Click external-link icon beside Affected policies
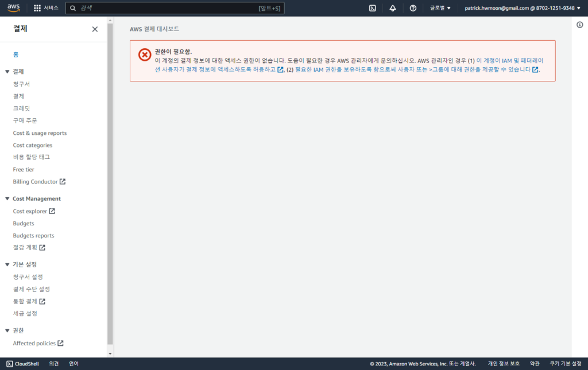 61,344
